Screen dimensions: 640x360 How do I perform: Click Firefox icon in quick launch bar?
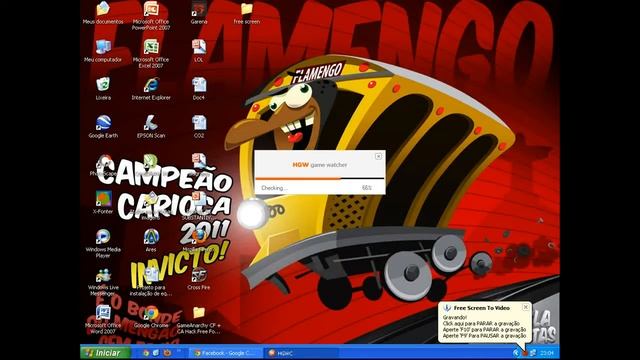click(167, 353)
